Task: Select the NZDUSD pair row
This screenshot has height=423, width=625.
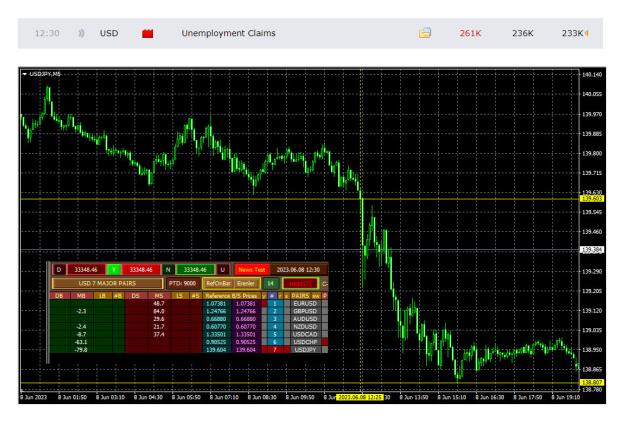Action: point(305,327)
